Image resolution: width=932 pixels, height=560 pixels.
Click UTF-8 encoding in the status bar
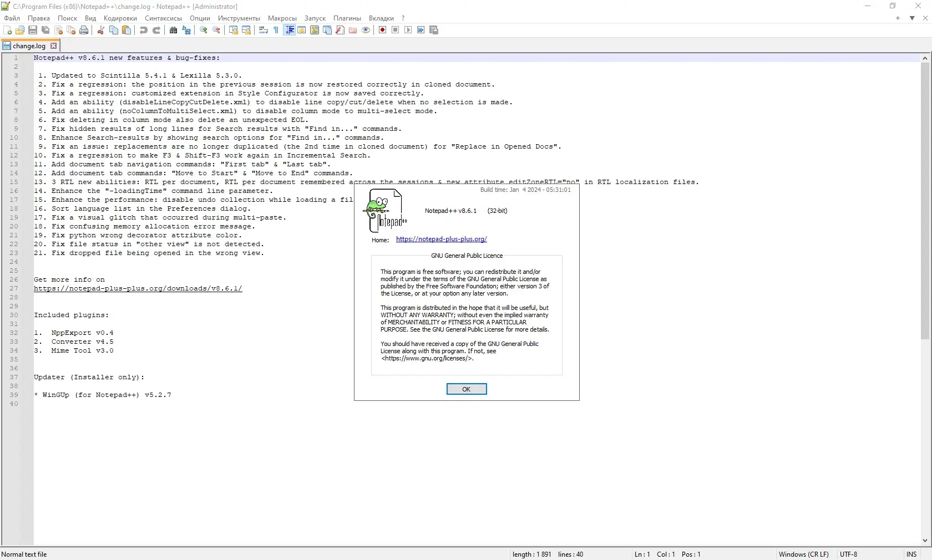point(849,554)
